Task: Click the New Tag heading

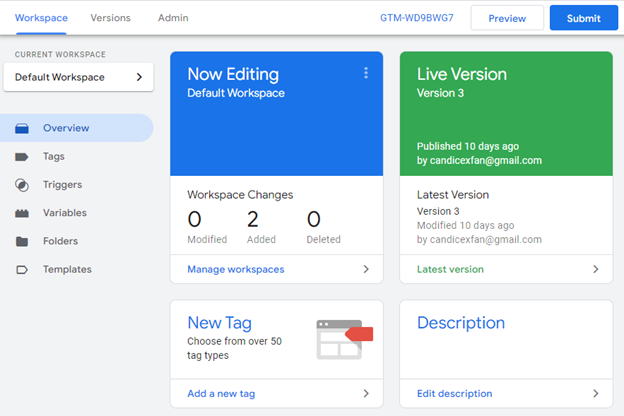Action: pos(220,323)
